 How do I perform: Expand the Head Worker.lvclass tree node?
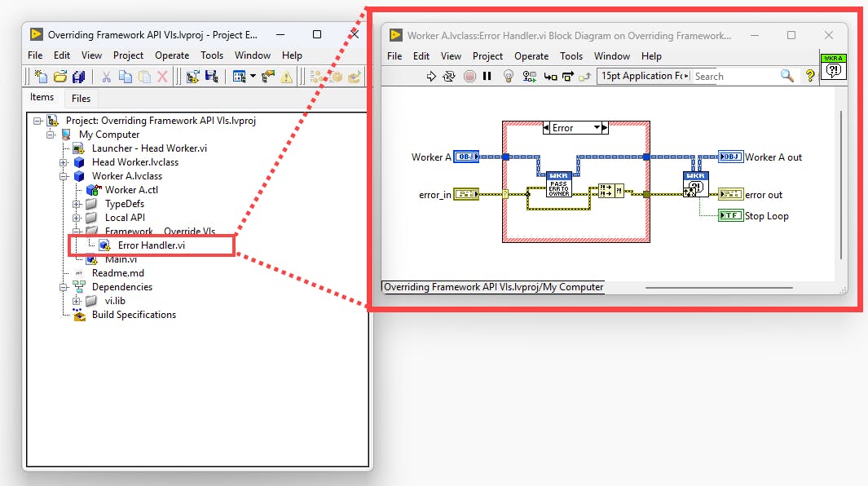[64, 162]
